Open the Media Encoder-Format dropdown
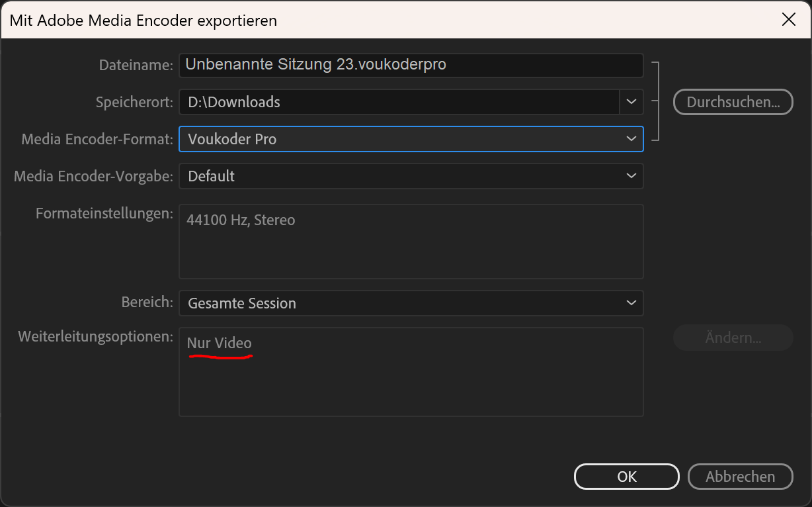Screen dimensions: 812x507 [411, 139]
